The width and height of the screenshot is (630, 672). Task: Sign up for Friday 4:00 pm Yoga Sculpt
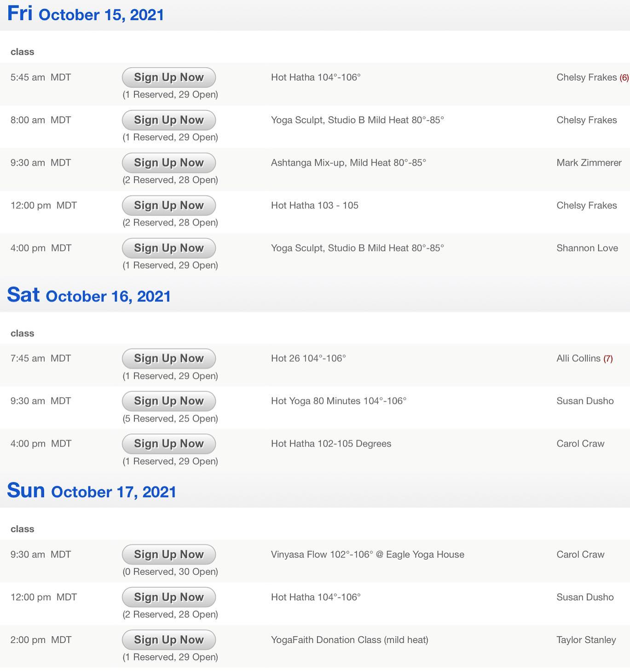point(169,248)
